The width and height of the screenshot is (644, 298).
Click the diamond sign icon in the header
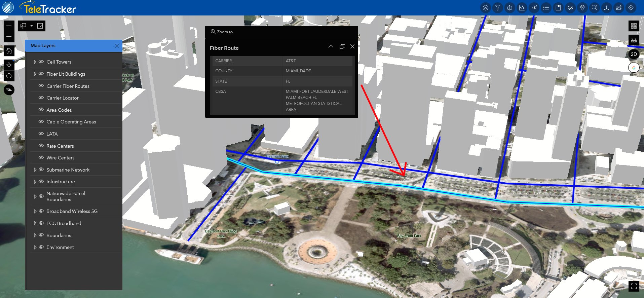(631, 8)
